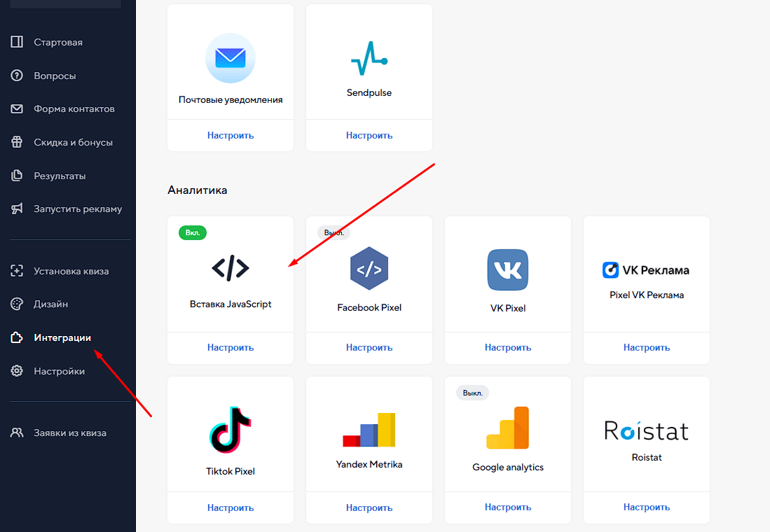
Task: Click the Google analytics logo icon
Action: tap(508, 428)
